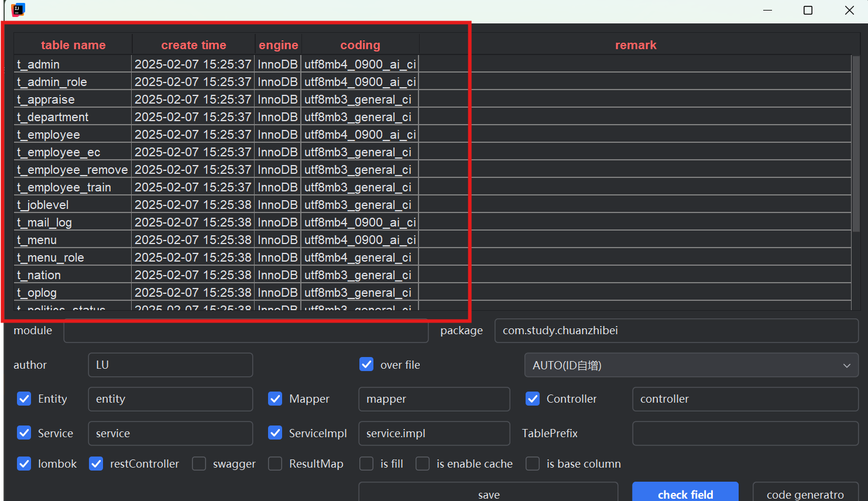
Task: Uncheck the restController checkbox
Action: coord(95,463)
